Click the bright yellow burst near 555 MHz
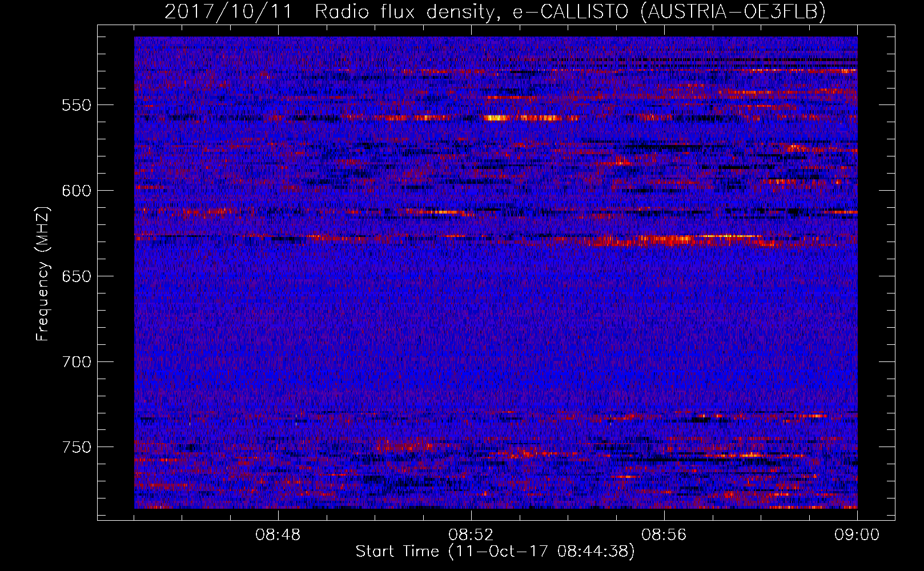Image resolution: width=924 pixels, height=571 pixels. [x=496, y=118]
